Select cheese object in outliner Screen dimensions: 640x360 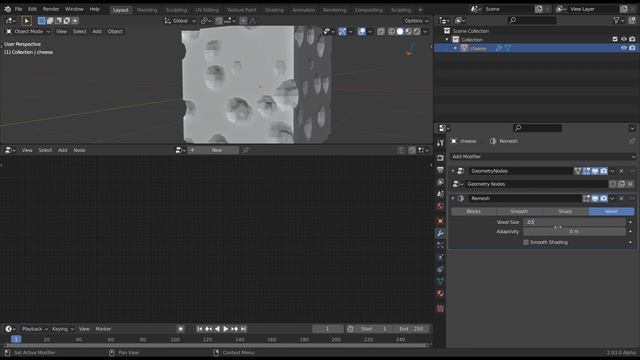[x=478, y=48]
